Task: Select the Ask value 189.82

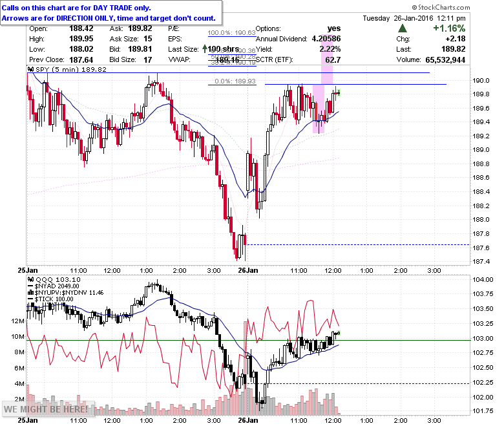Action: [x=140, y=28]
